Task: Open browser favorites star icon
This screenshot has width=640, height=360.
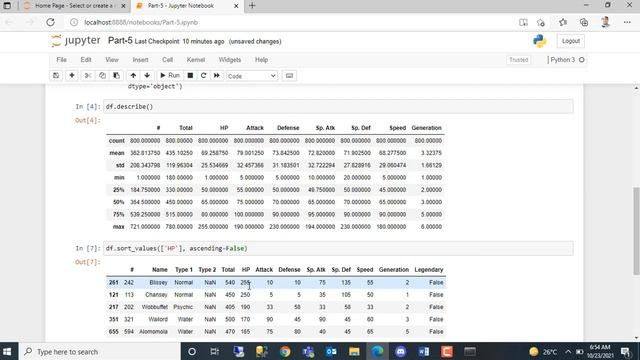Action: pyautogui.click(x=562, y=22)
